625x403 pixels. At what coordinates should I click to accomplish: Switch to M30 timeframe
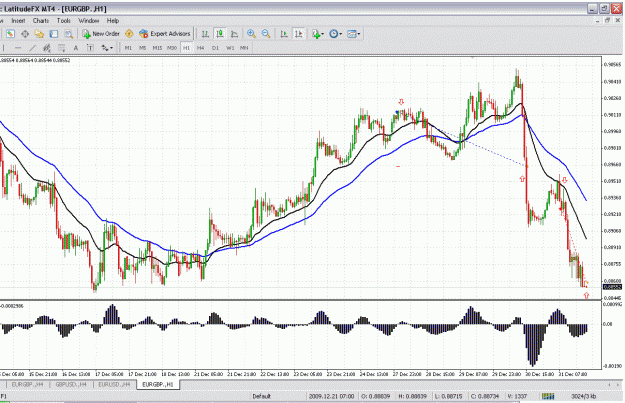pos(172,48)
